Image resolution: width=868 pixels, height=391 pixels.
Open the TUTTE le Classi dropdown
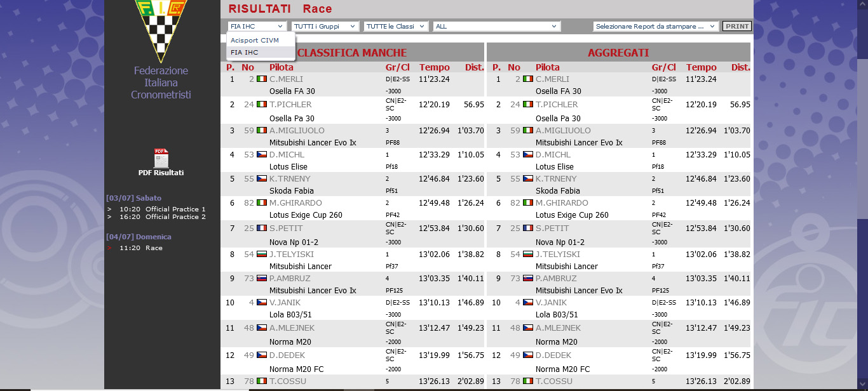(396, 27)
